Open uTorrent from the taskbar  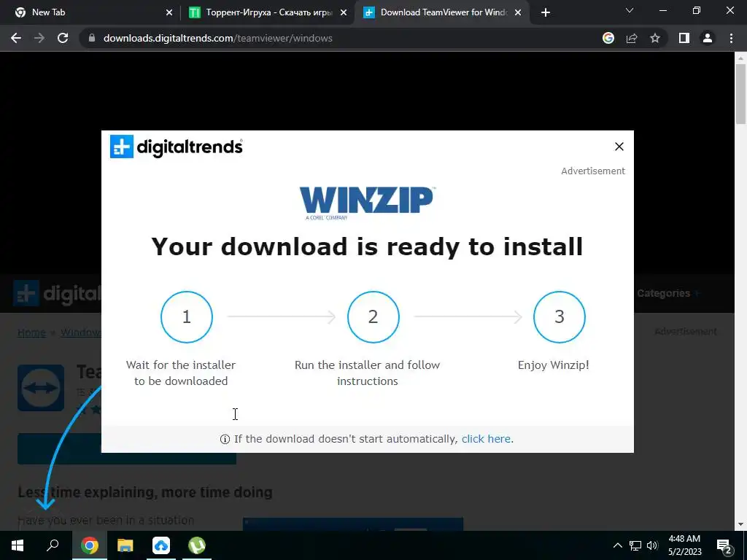[197, 545]
